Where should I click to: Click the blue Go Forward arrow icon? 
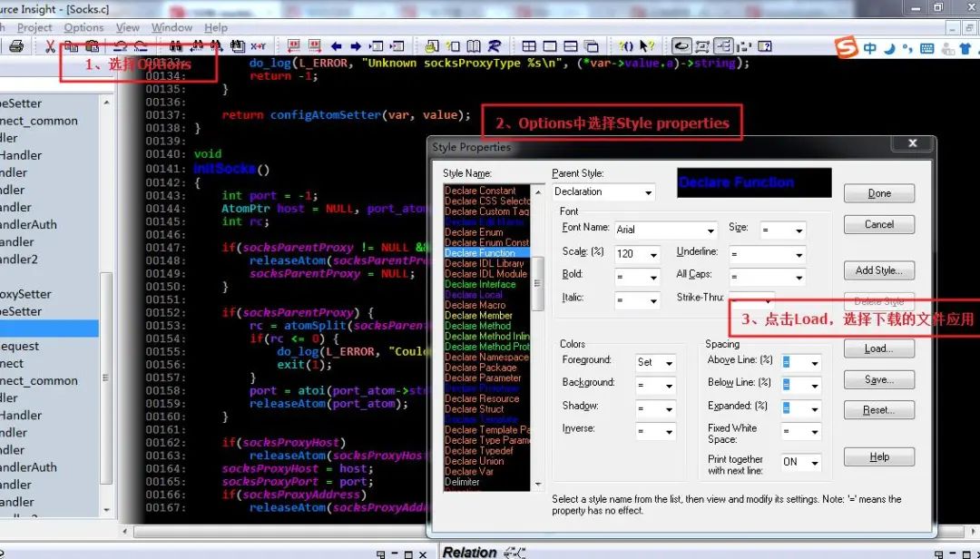[x=356, y=46]
